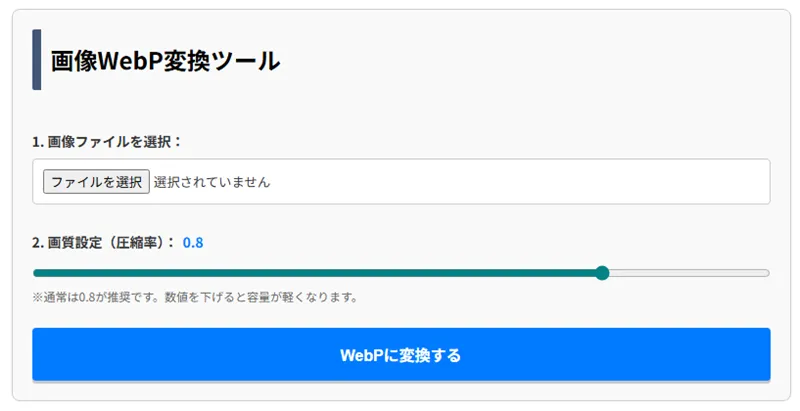Click the 1. 画像ファイルを選択 label

[107, 141]
